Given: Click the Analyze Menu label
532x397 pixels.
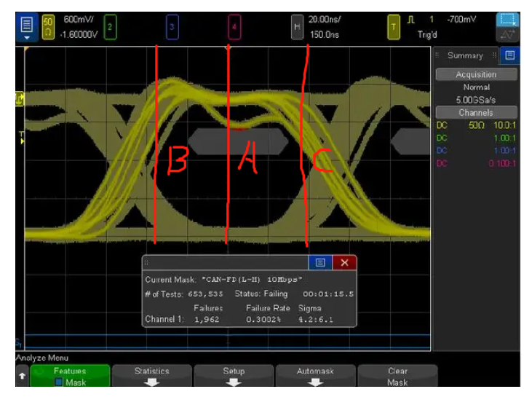Looking at the screenshot, I should click(42, 358).
